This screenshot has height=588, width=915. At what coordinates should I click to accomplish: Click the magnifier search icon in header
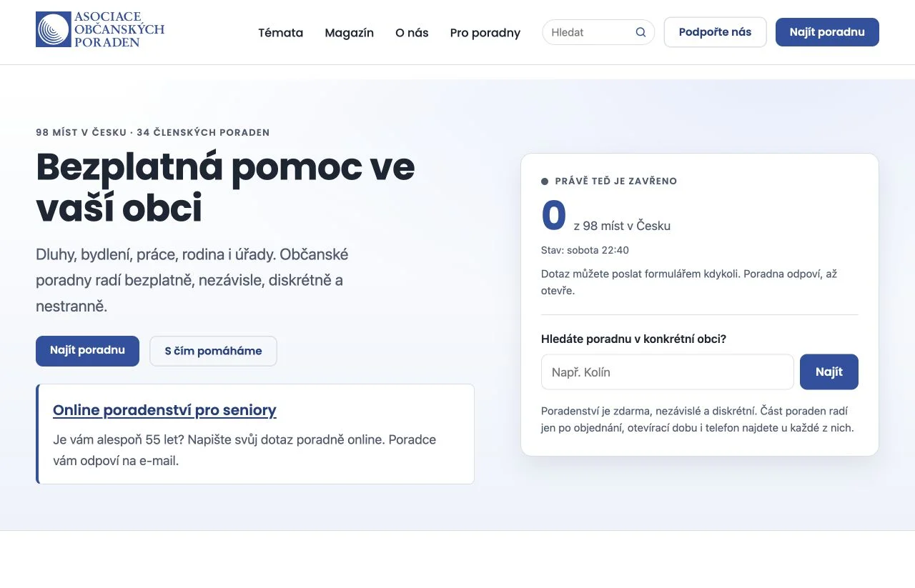640,32
